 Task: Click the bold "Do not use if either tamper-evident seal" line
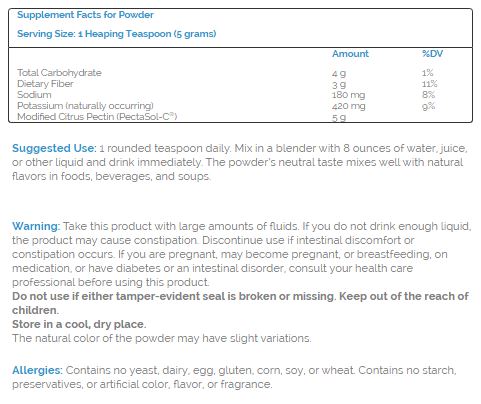240,296
